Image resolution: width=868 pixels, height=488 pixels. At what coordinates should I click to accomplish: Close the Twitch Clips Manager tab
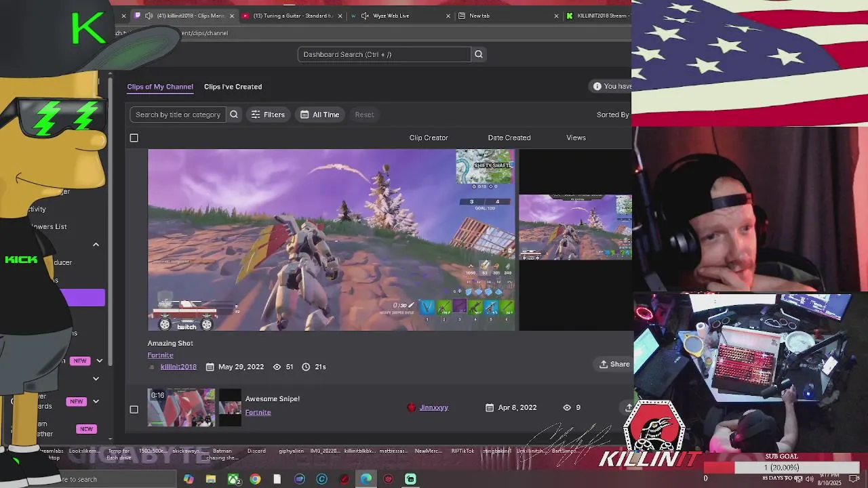[x=232, y=16]
